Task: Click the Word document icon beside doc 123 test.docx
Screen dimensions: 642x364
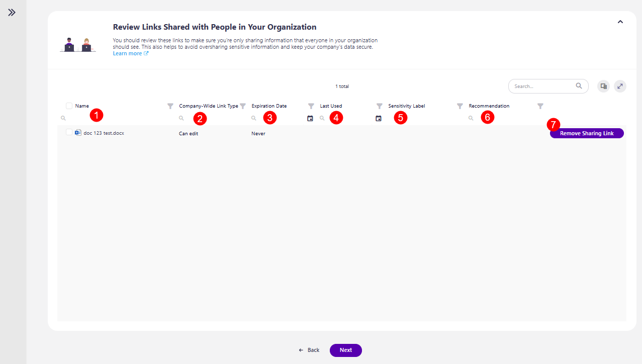Action: click(78, 132)
